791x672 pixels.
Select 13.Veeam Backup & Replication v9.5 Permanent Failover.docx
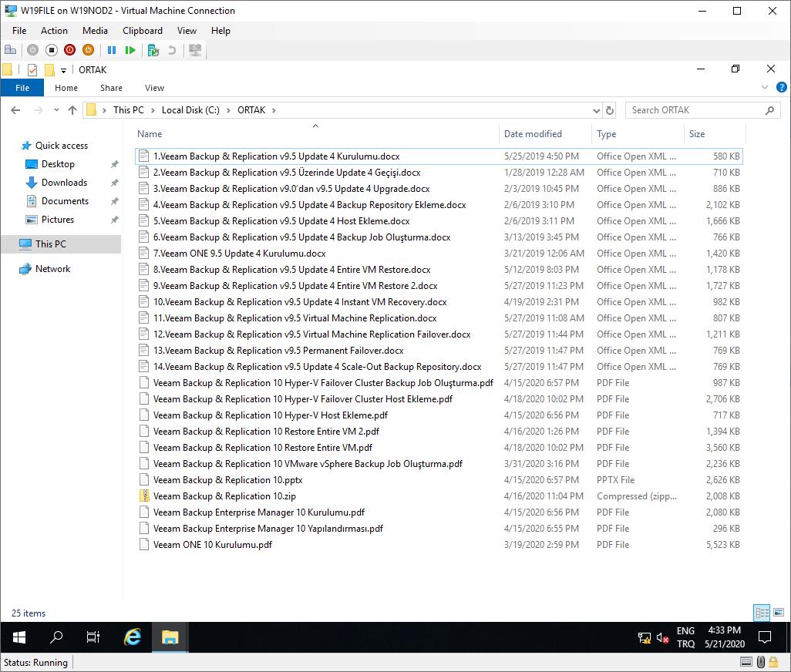278,351
